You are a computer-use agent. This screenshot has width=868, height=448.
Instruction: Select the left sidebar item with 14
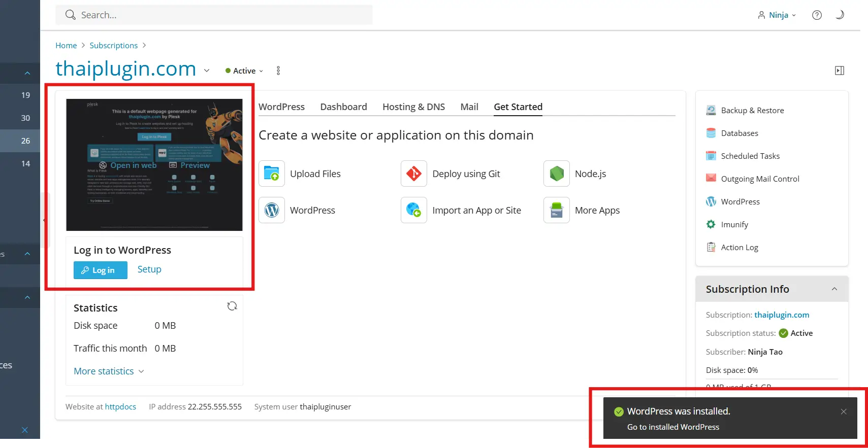point(20,163)
